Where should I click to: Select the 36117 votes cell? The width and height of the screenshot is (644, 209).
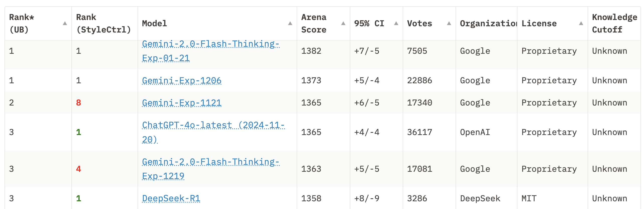(x=419, y=132)
